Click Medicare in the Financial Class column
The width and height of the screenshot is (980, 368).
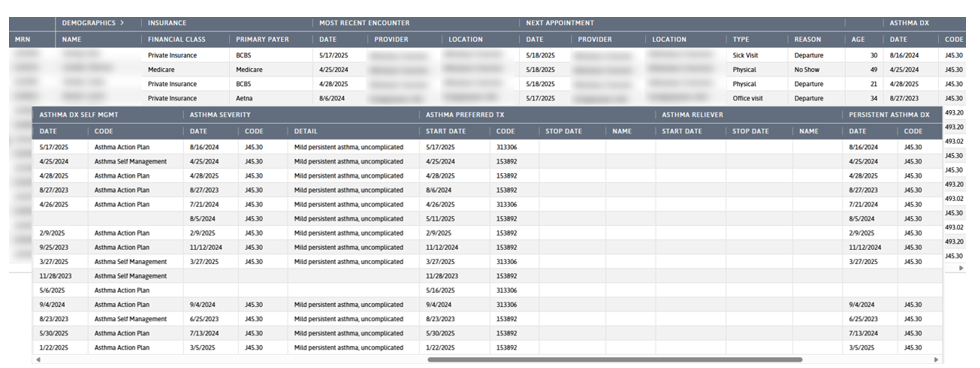pyautogui.click(x=161, y=70)
